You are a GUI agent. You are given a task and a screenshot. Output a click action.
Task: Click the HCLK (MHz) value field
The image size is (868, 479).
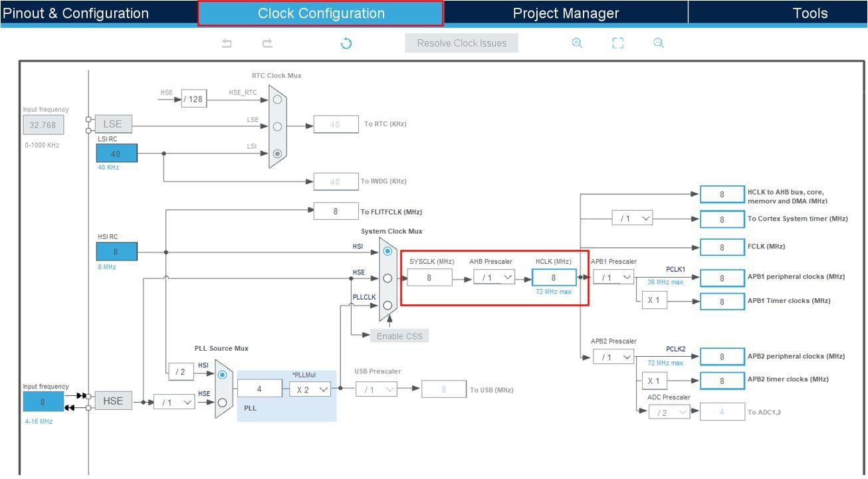click(554, 278)
